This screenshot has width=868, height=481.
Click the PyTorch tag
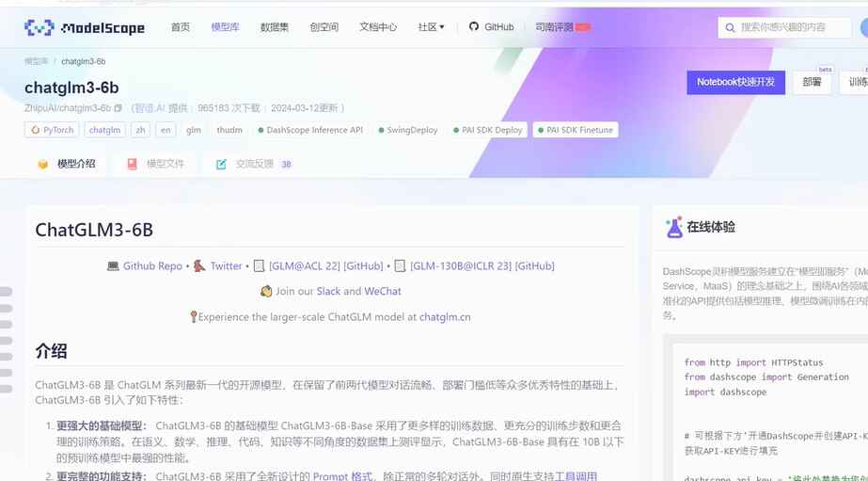coord(52,130)
